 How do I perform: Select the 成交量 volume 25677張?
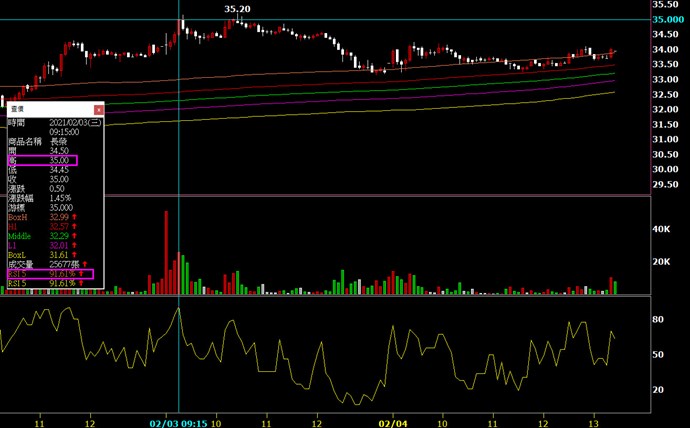64,264
